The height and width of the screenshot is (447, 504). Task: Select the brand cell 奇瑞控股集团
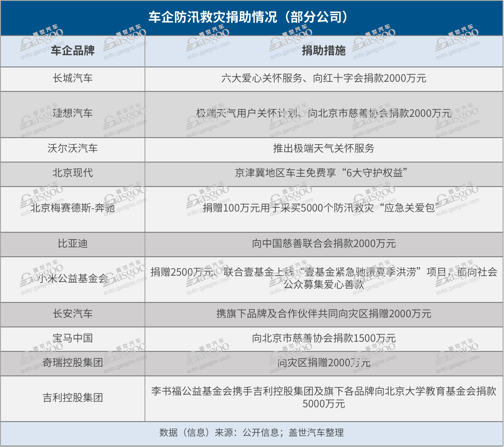pos(72,363)
